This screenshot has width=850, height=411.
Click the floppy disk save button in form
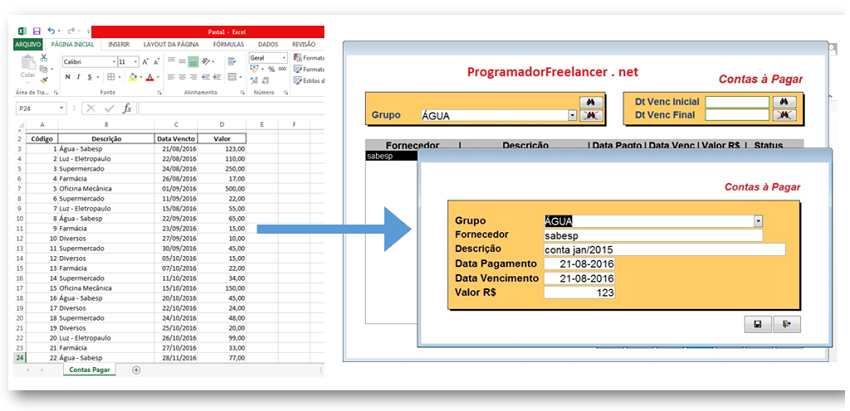click(758, 324)
